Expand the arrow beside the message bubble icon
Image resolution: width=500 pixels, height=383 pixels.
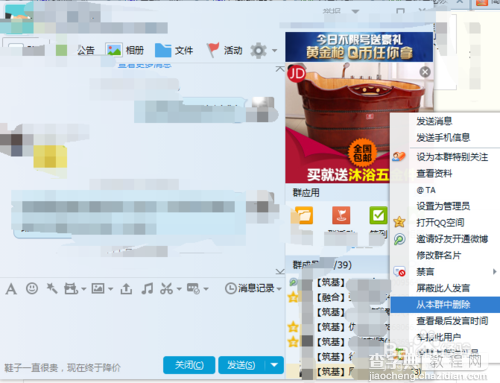click(x=206, y=289)
